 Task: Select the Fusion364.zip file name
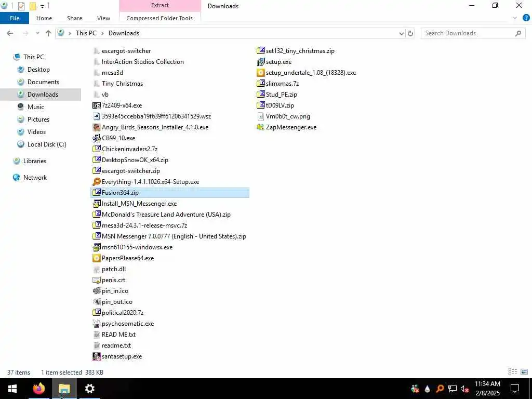pos(120,193)
